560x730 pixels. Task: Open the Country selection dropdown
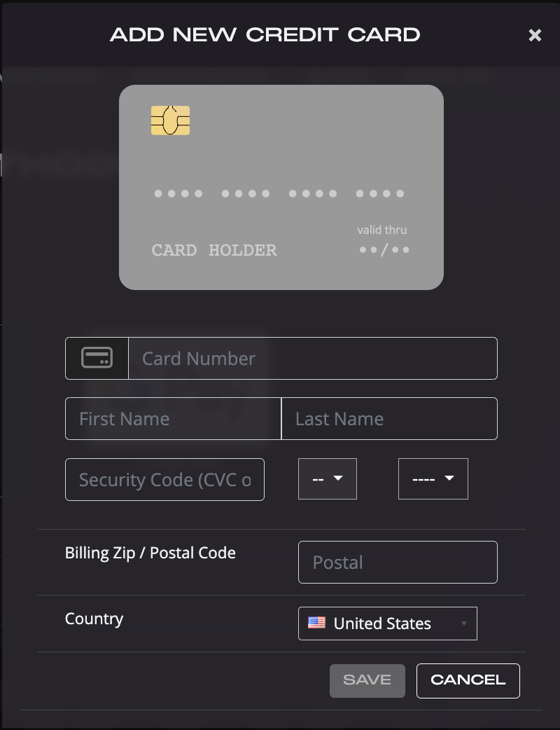pos(387,623)
